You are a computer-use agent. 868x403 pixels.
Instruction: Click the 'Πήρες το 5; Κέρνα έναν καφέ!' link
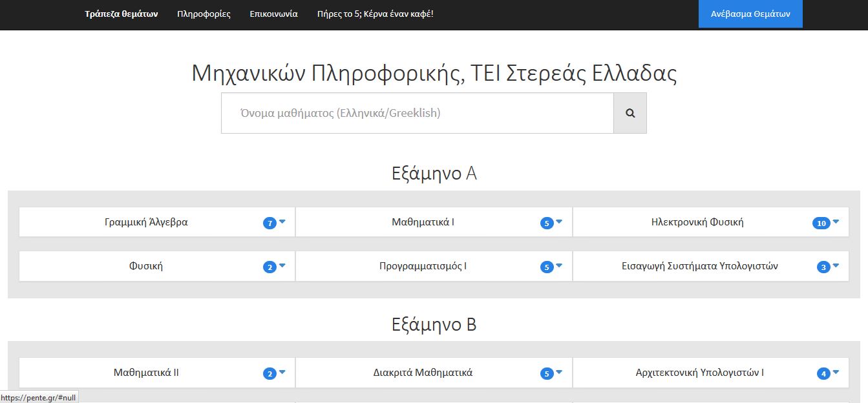(x=375, y=14)
